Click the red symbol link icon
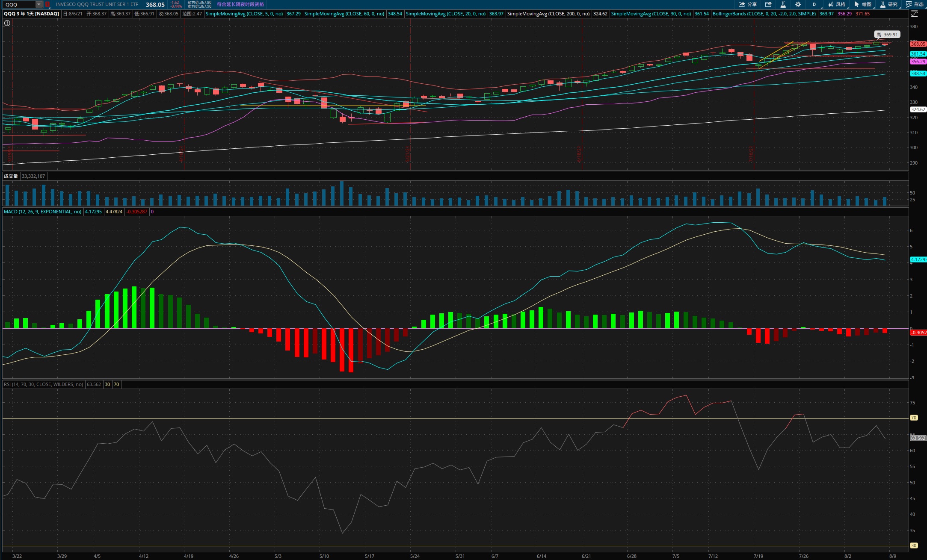This screenshot has width=927, height=560. coord(47,4)
